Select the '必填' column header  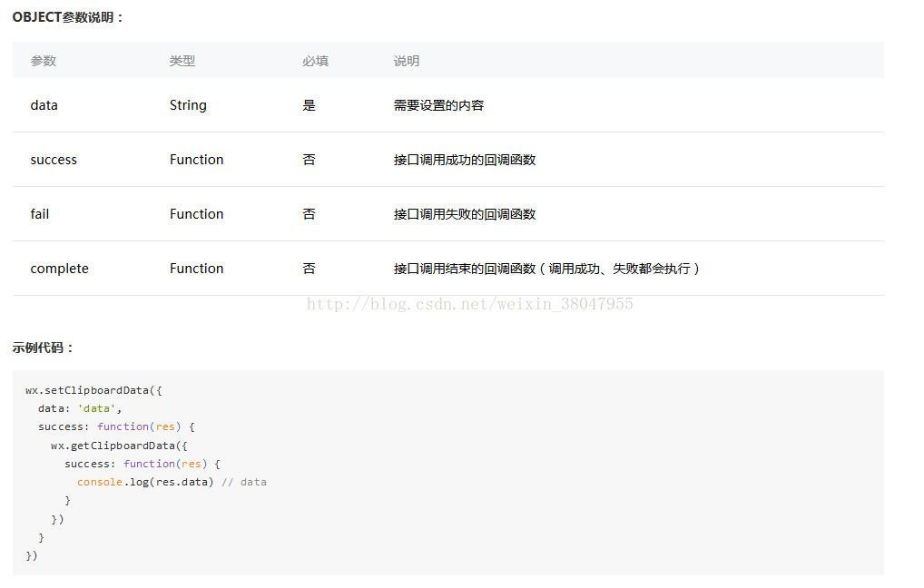[315, 61]
